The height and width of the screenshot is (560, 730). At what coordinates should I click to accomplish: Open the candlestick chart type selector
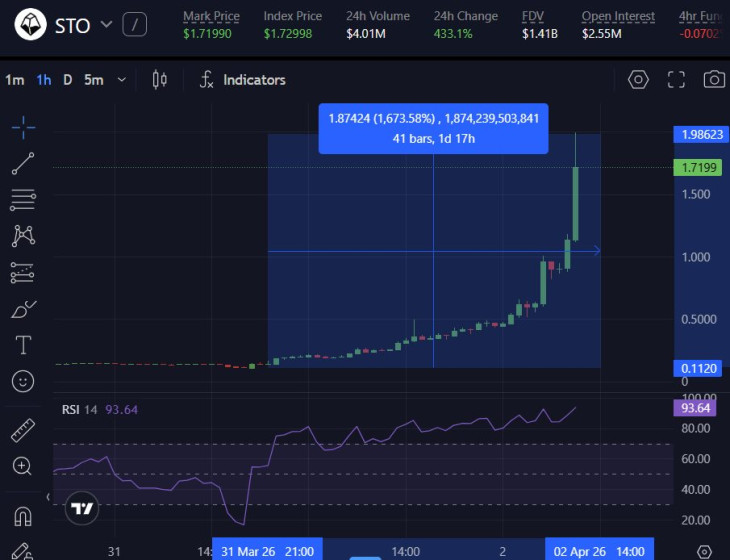click(x=160, y=80)
